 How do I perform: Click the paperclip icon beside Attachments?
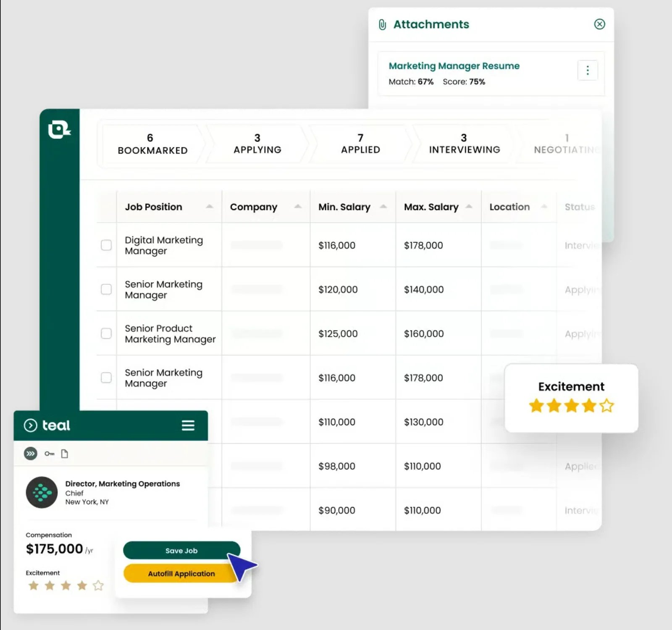click(382, 25)
